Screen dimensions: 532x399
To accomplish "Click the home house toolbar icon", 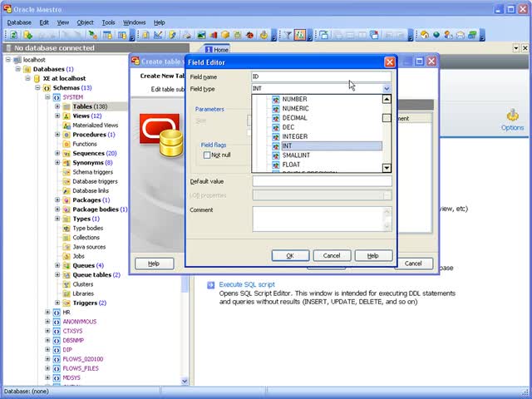I will pyautogui.click(x=425, y=35).
